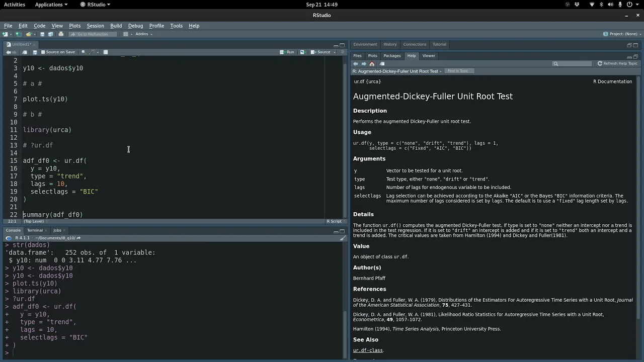Re-run previous code region icon
This screenshot has height=362, width=644.
pos(302,52)
